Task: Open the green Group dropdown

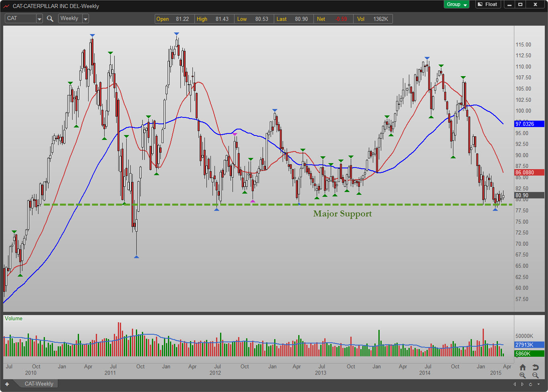Action: pyautogui.click(x=456, y=4)
